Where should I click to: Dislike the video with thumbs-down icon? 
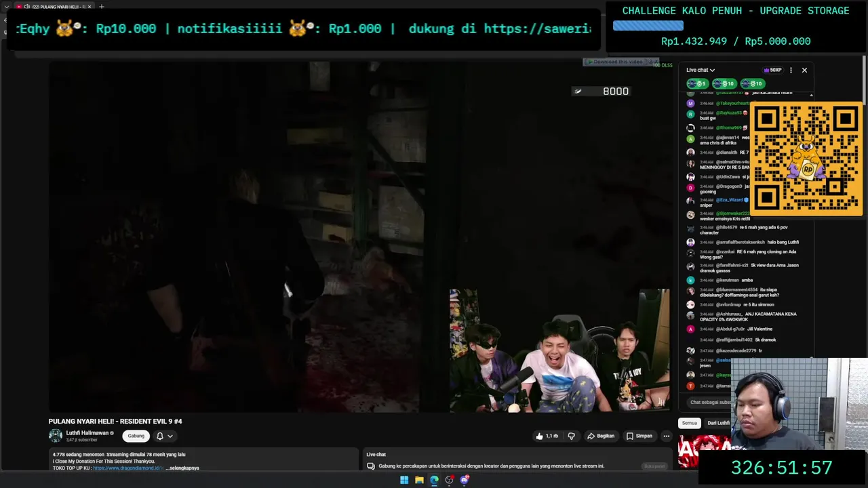pyautogui.click(x=571, y=436)
